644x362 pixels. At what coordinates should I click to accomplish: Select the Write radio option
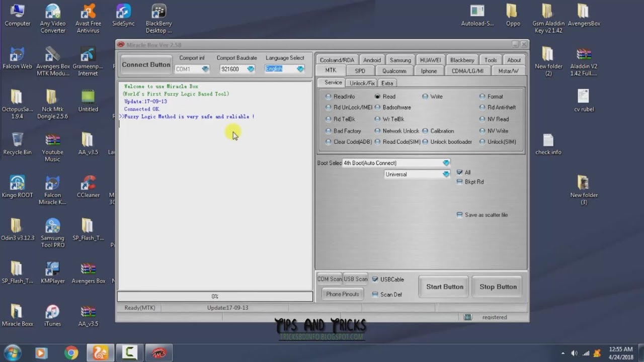[x=433, y=97]
